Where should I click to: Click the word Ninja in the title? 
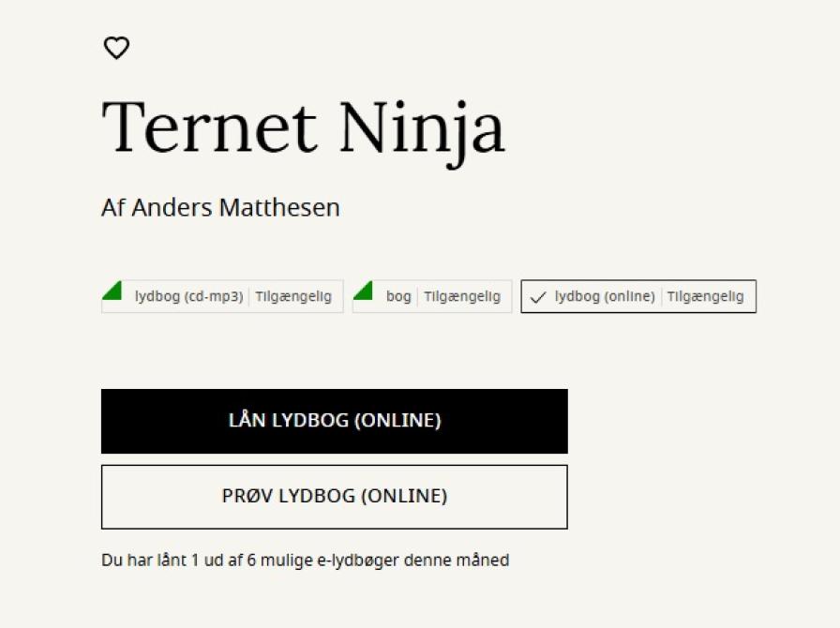[x=422, y=134]
